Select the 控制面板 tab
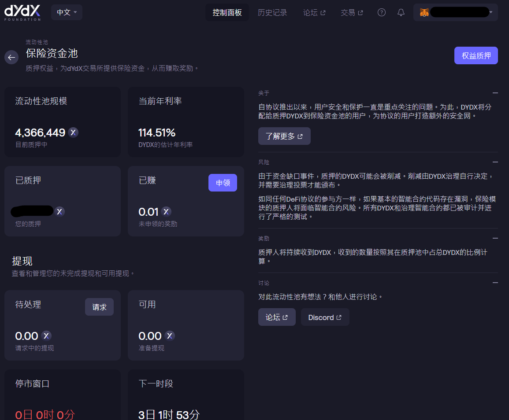The image size is (509, 420). 227,12
